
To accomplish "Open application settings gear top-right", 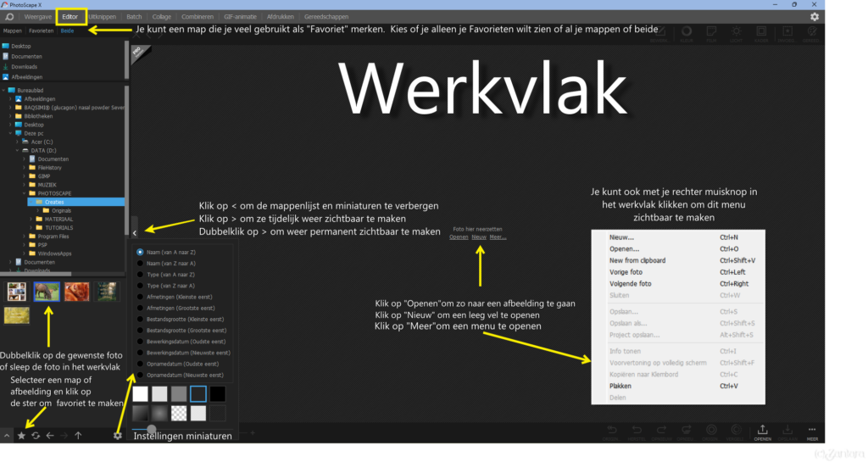I will (815, 17).
